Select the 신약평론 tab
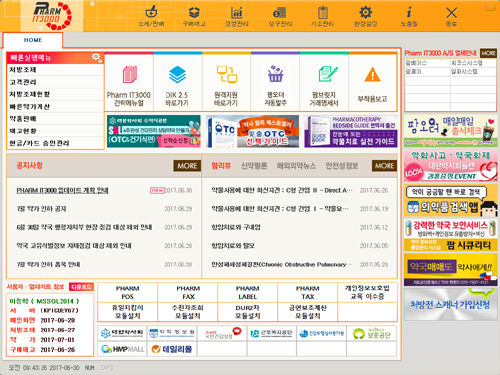500x375 pixels. point(254,165)
